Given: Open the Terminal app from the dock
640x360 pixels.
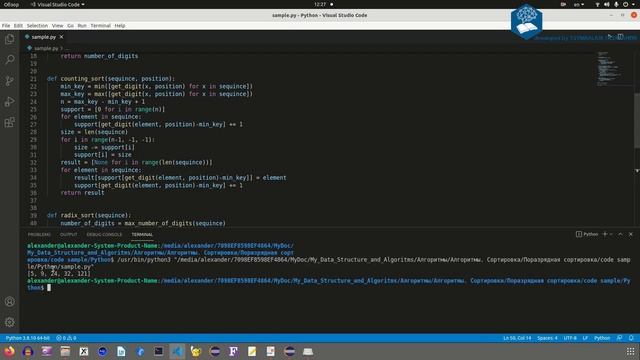Looking at the screenshot, I should (x=158, y=351).
